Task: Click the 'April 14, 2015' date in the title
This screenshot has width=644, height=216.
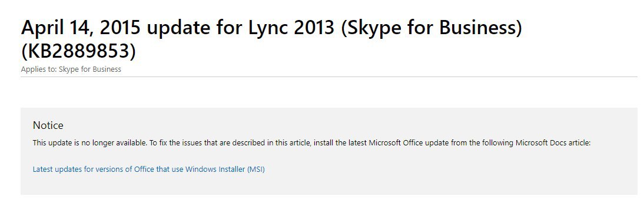Action: pyautogui.click(x=81, y=28)
